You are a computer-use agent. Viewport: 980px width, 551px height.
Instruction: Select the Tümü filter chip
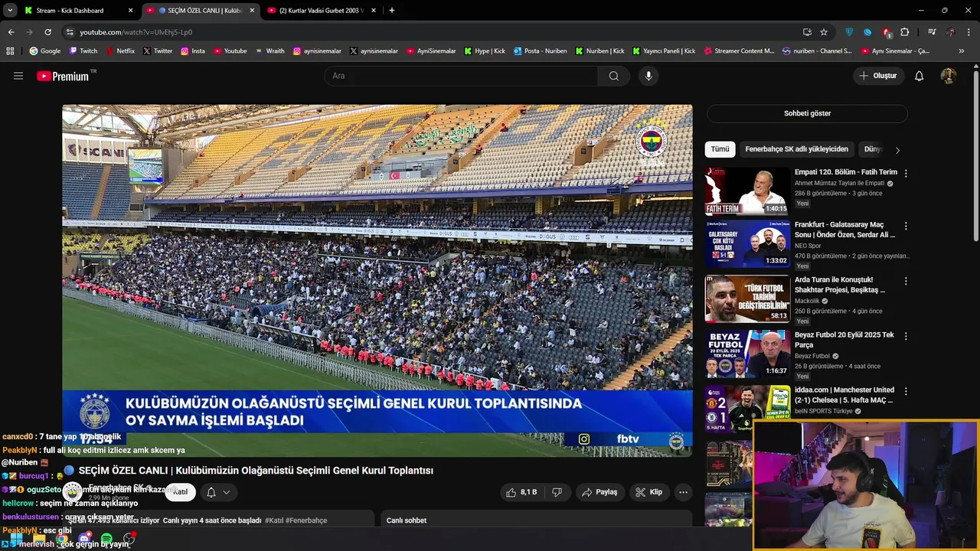(x=720, y=149)
